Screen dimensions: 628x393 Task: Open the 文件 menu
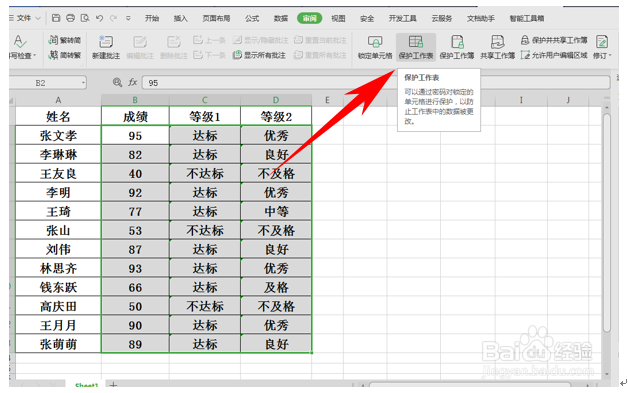tap(23, 18)
